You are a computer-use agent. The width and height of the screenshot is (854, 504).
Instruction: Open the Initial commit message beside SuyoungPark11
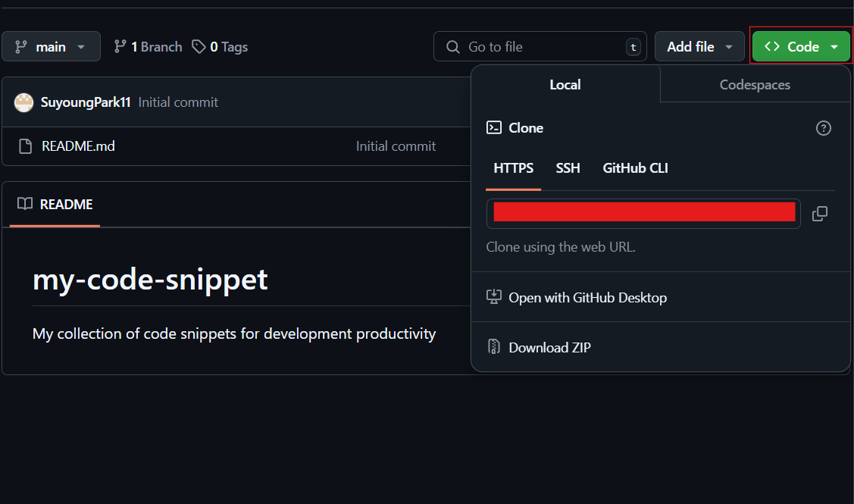pos(178,102)
